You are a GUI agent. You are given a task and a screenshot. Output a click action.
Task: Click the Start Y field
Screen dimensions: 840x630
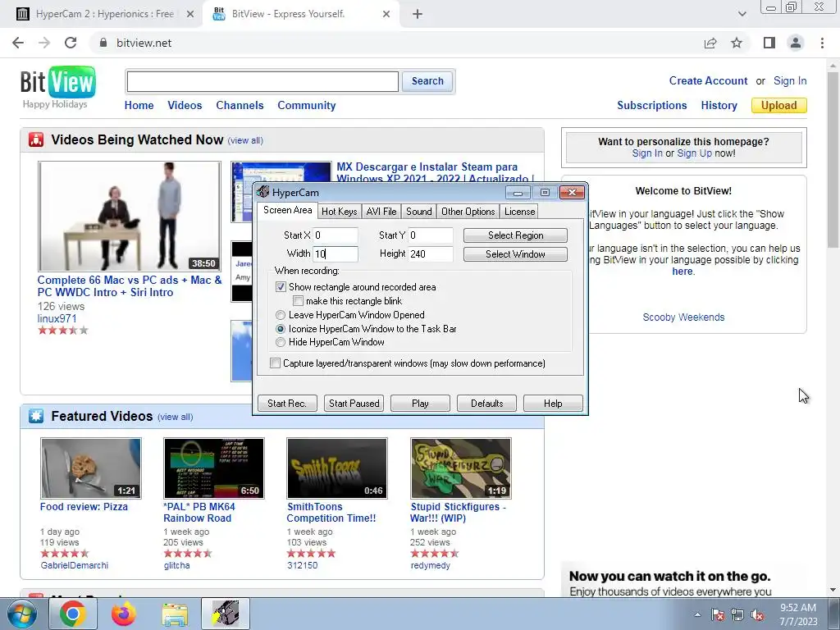pyautogui.click(x=431, y=235)
